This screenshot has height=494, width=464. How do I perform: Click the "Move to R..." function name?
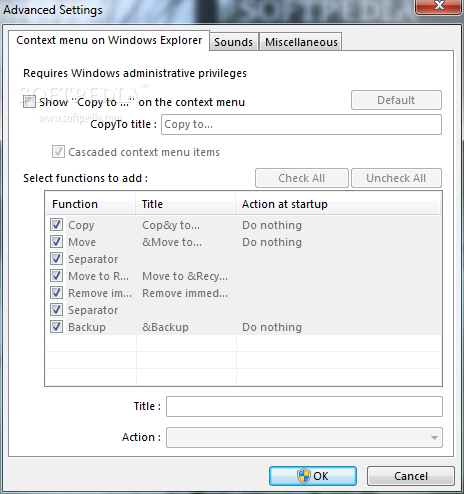pos(98,276)
